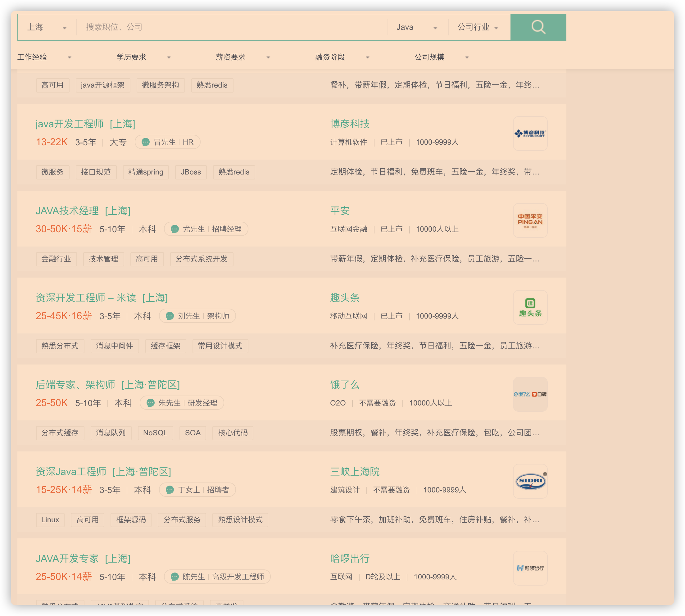The height and width of the screenshot is (616, 685).
Task: Expand the Java category dropdown
Action: tap(417, 27)
